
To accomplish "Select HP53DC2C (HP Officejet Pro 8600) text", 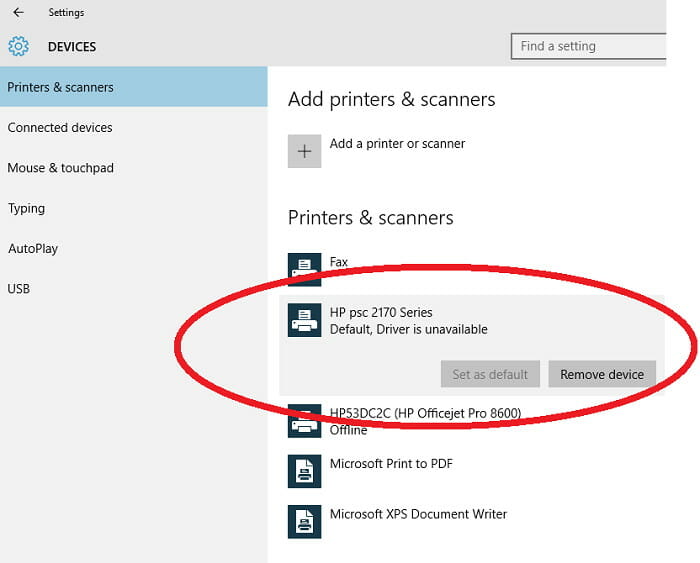I will click(425, 413).
